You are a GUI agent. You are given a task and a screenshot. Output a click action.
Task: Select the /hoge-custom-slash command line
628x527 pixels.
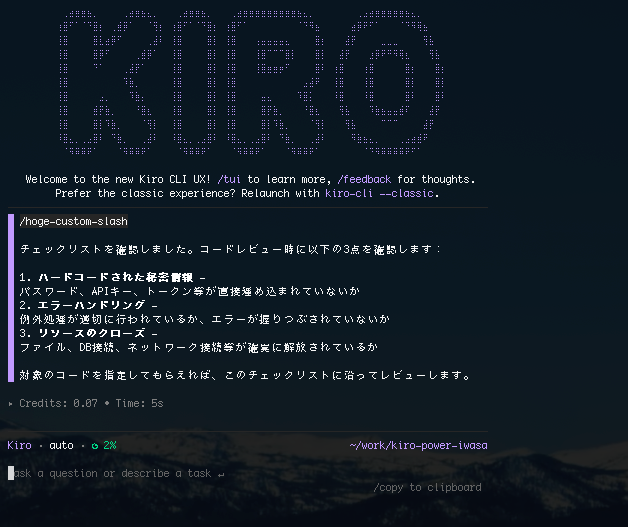tap(74, 221)
